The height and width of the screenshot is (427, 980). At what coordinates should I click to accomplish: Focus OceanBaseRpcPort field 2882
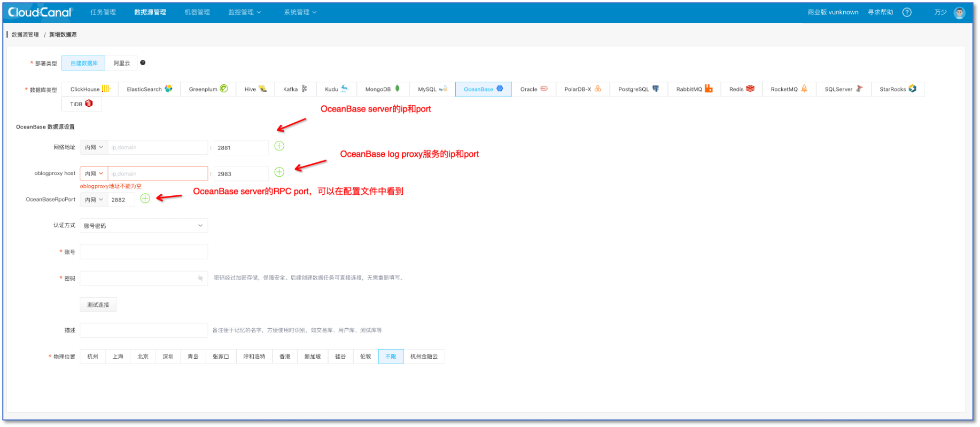[x=121, y=200]
